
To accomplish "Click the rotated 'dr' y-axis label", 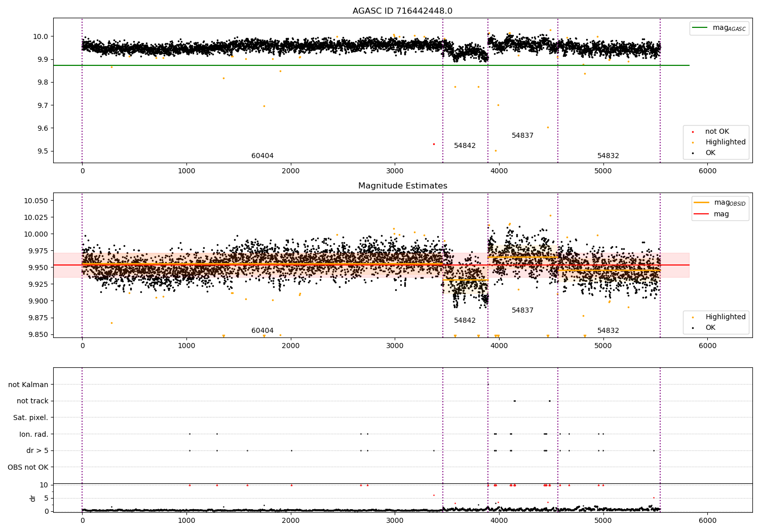I will (33, 498).
